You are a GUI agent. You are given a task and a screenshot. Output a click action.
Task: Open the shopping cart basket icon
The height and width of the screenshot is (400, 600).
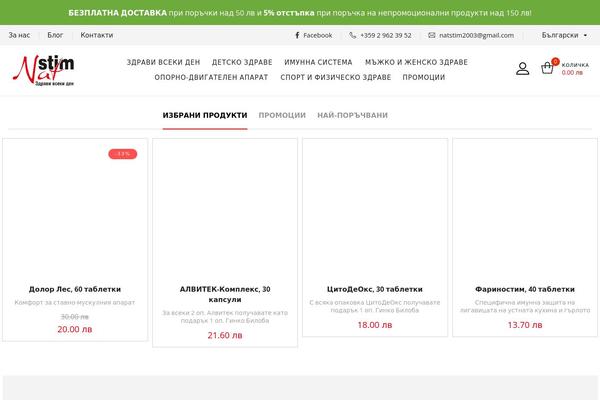[x=547, y=68]
